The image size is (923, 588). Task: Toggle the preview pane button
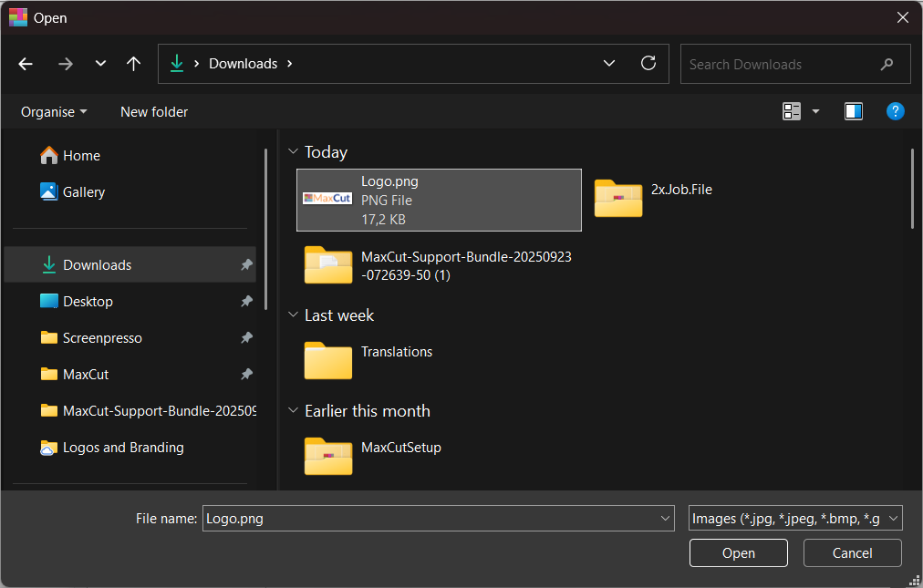click(854, 111)
